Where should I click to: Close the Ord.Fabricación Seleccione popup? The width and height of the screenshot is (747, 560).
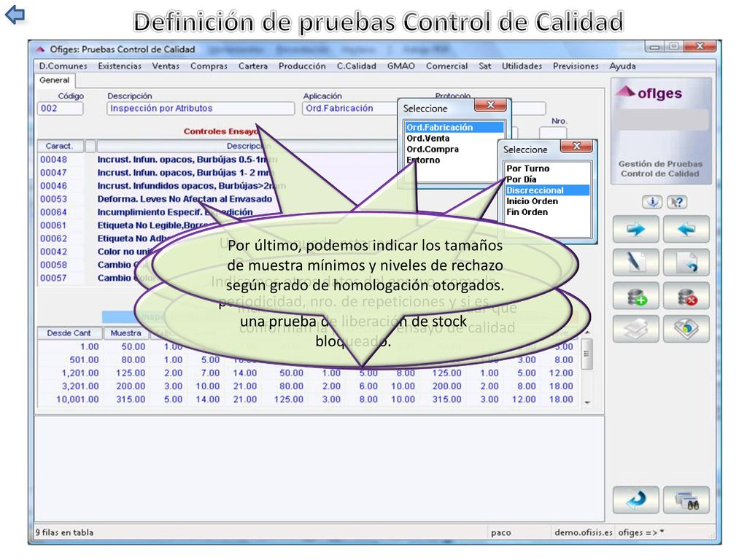click(x=490, y=105)
